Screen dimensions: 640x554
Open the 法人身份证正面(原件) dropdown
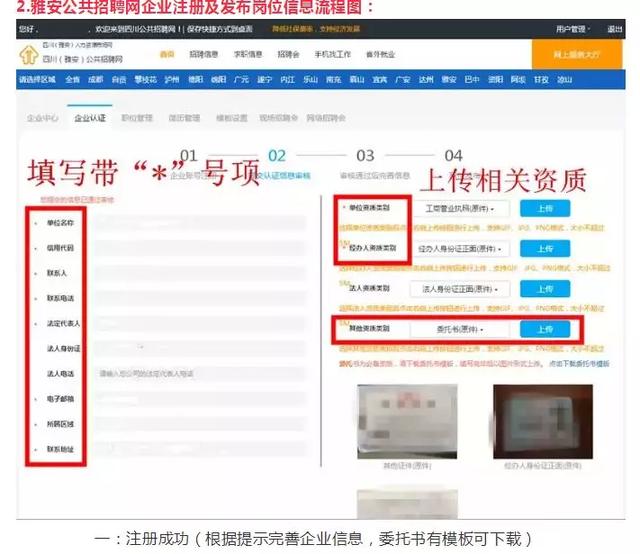[460, 289]
